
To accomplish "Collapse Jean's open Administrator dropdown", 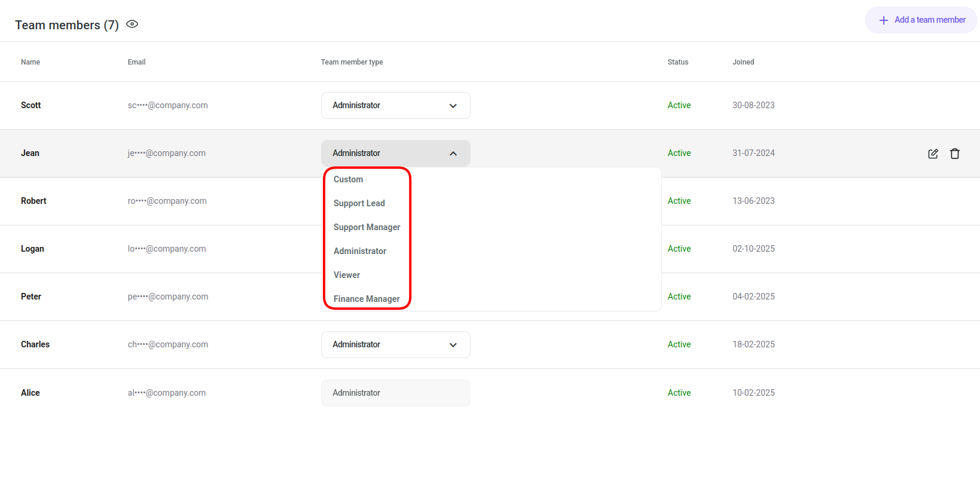I will [395, 154].
